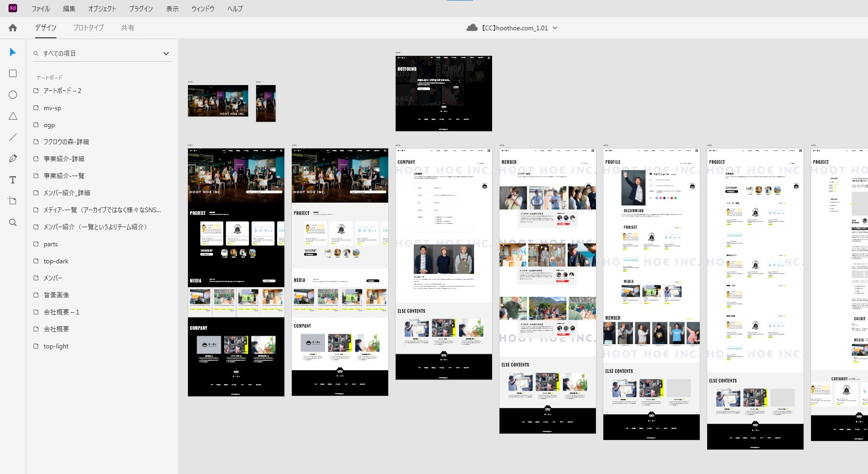
Task: Click the layers search input field
Action: pyautogui.click(x=96, y=54)
